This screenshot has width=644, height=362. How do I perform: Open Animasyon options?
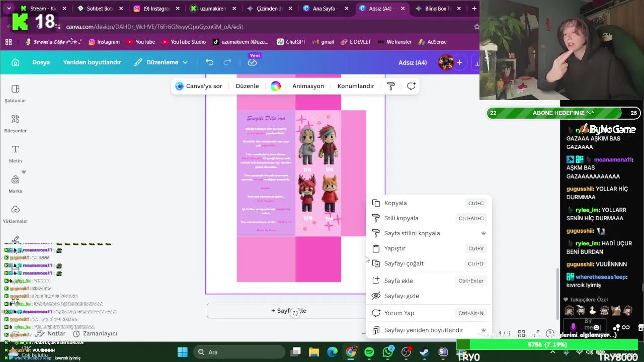(x=308, y=86)
